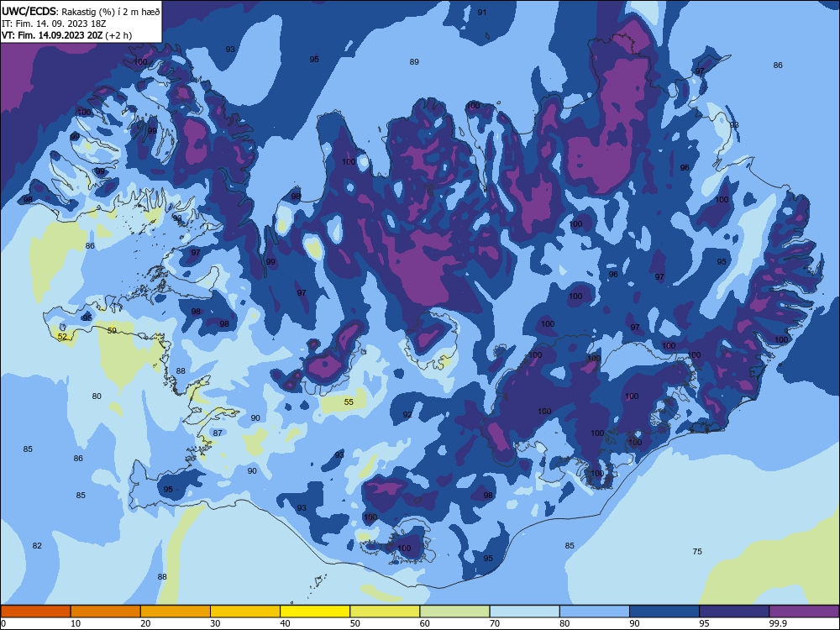Pick the 20–30 amber legend swatch
The height and width of the screenshot is (630, 840).
[x=176, y=612]
